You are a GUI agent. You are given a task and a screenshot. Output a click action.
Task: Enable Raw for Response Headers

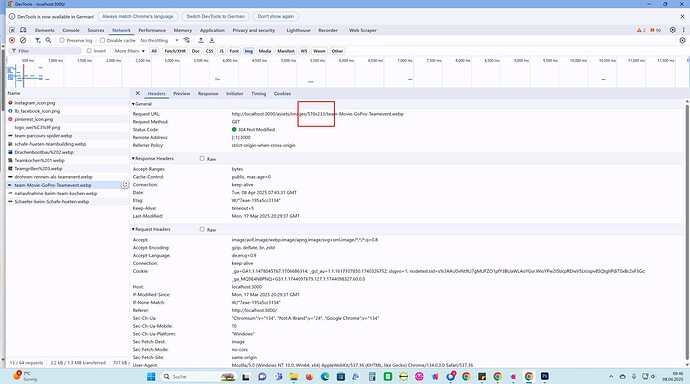[x=202, y=158]
